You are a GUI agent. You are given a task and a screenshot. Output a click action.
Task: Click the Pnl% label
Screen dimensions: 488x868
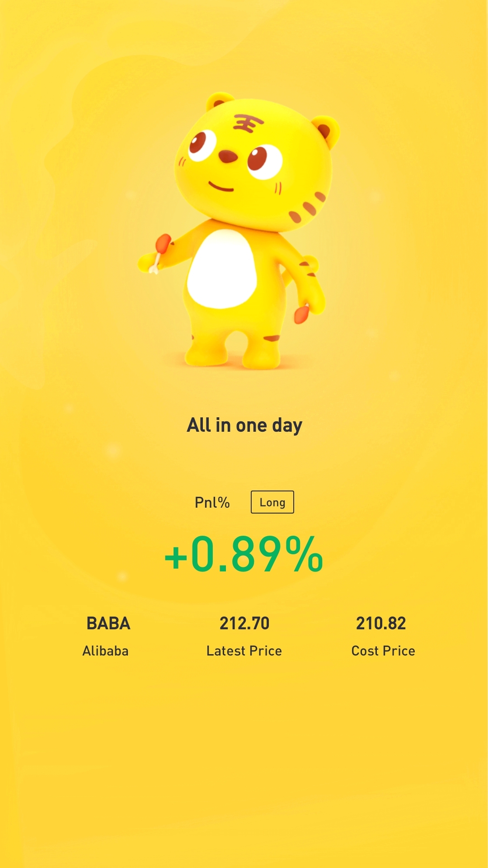click(x=212, y=502)
